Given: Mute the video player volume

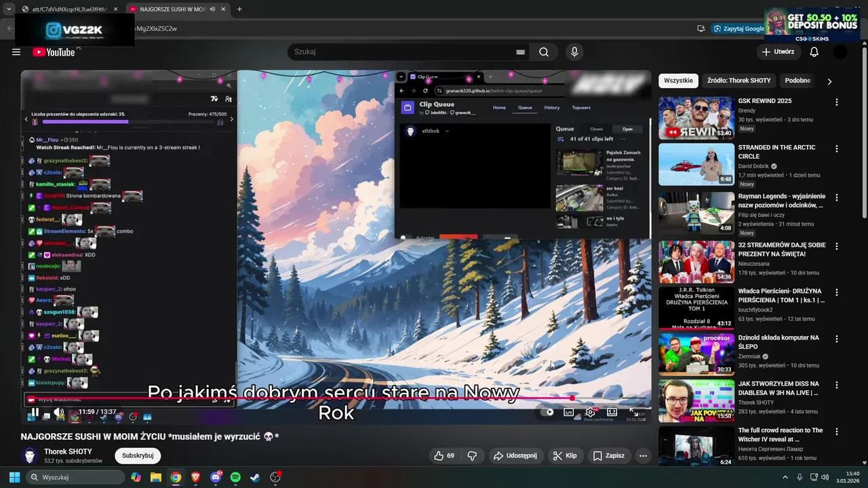Looking at the screenshot, I should (x=59, y=412).
